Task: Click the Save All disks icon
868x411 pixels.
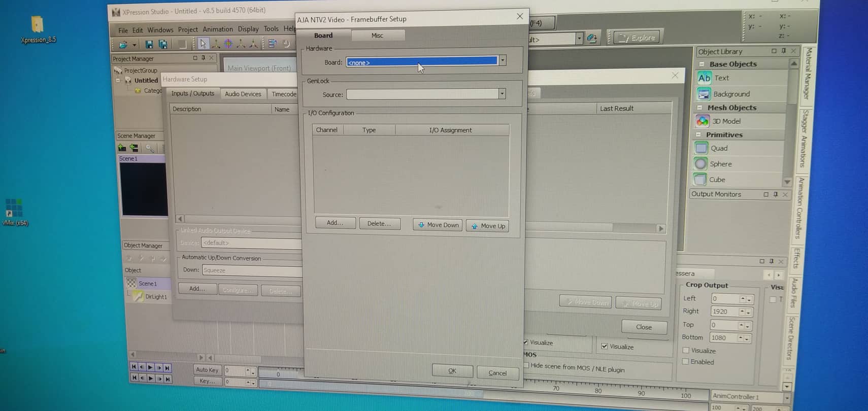Action: point(163,45)
